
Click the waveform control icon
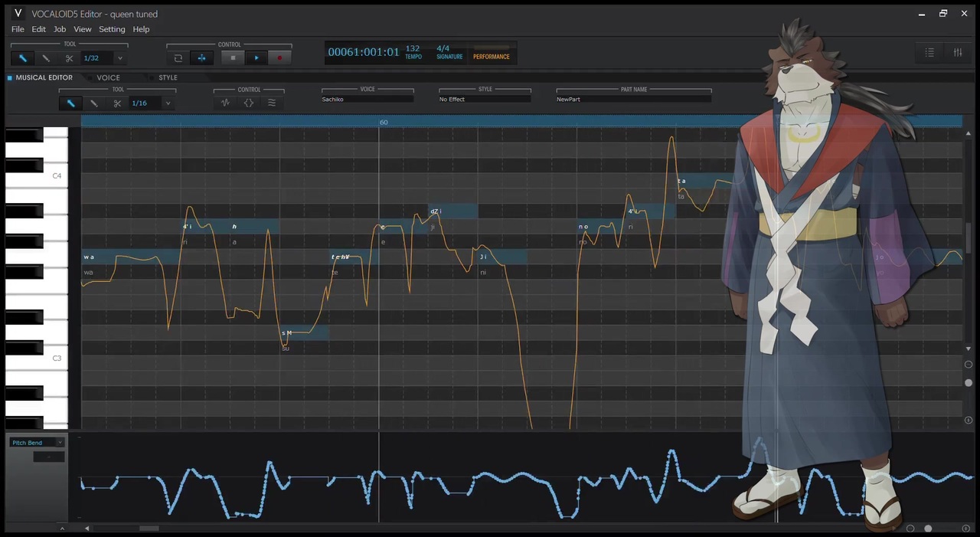[x=225, y=103]
